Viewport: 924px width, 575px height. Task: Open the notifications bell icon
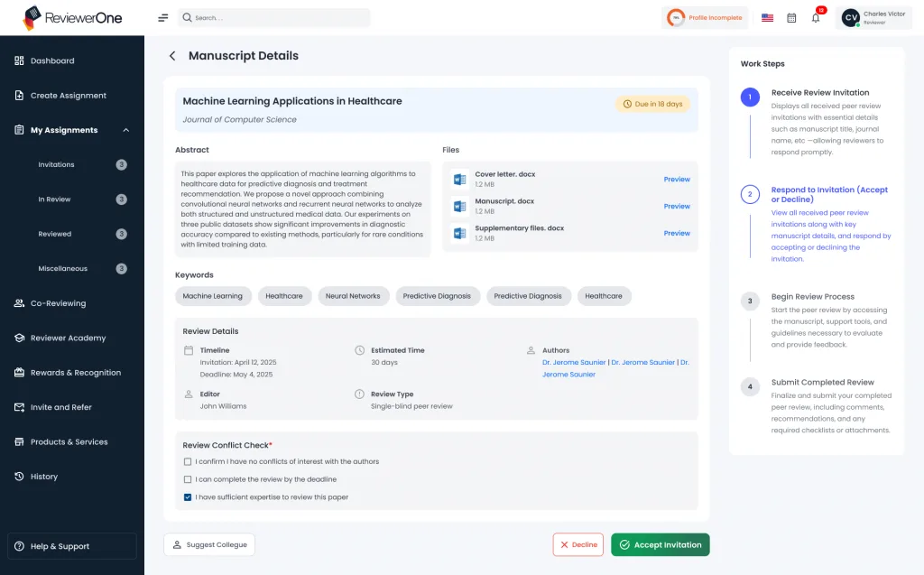click(816, 18)
